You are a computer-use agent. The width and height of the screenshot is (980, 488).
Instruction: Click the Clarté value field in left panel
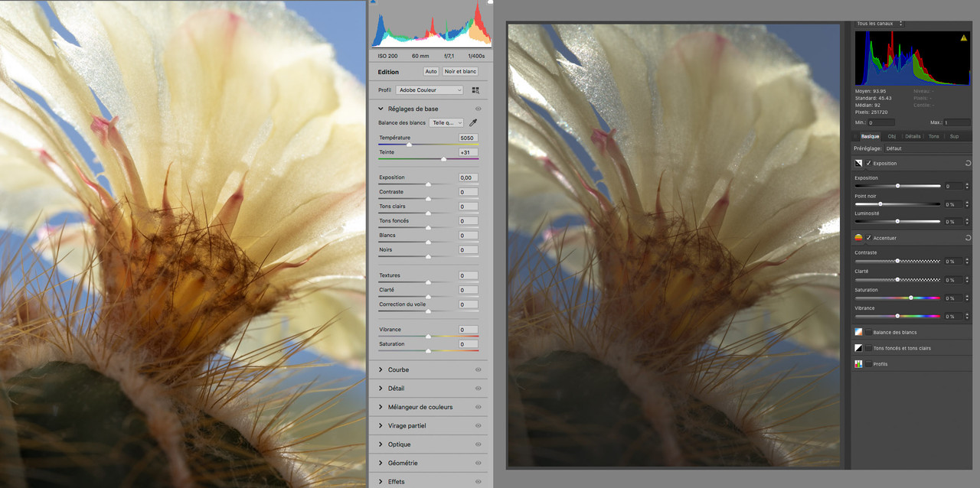(x=469, y=290)
